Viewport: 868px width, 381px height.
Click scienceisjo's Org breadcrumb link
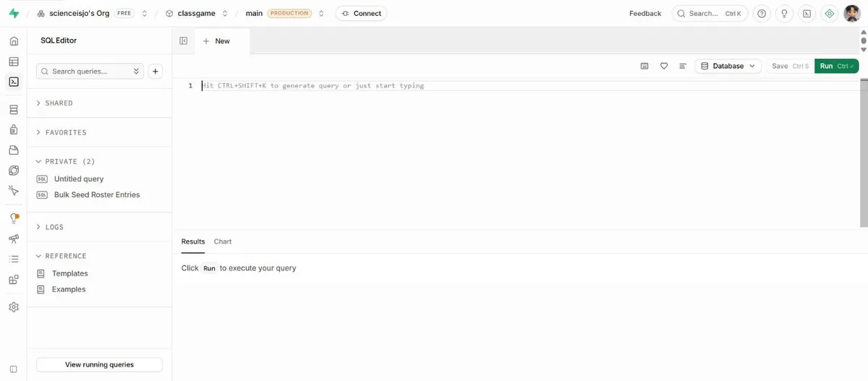coord(79,13)
